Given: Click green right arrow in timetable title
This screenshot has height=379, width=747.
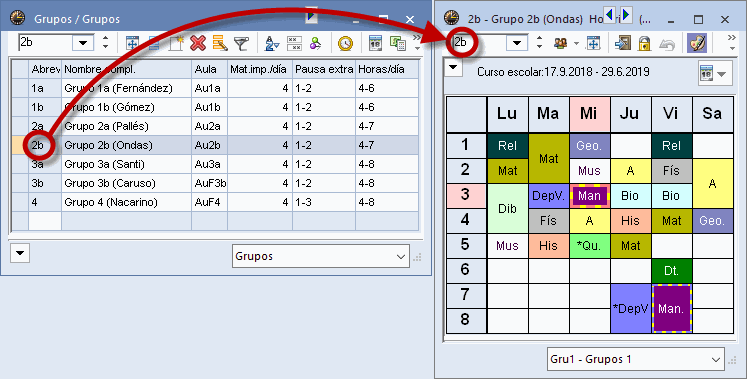Looking at the screenshot, I should (x=626, y=15).
